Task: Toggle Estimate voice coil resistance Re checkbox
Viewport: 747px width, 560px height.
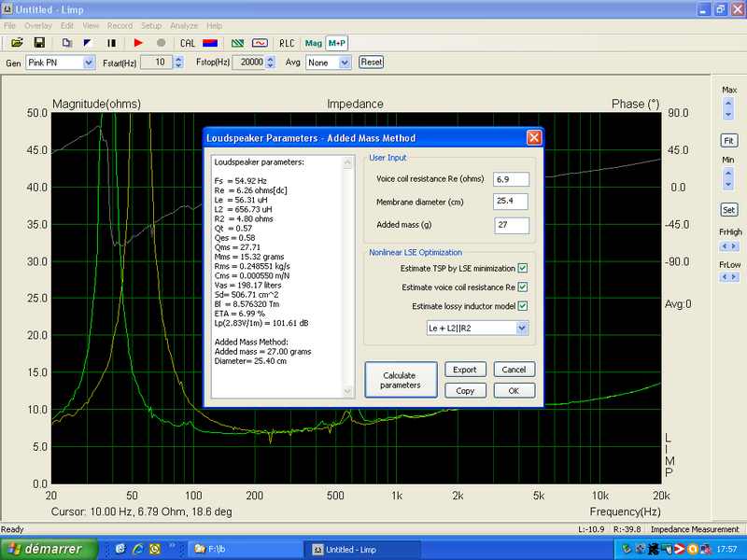Action: click(x=523, y=287)
